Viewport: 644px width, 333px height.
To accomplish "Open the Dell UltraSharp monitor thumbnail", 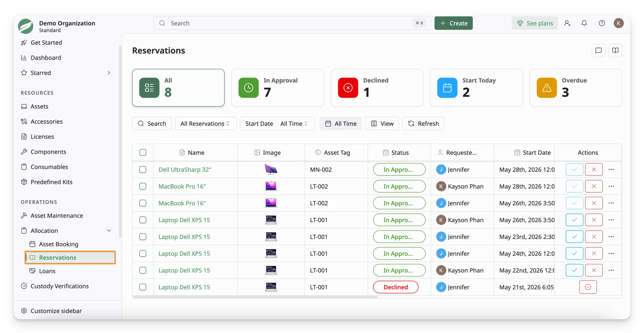I will pos(271,170).
